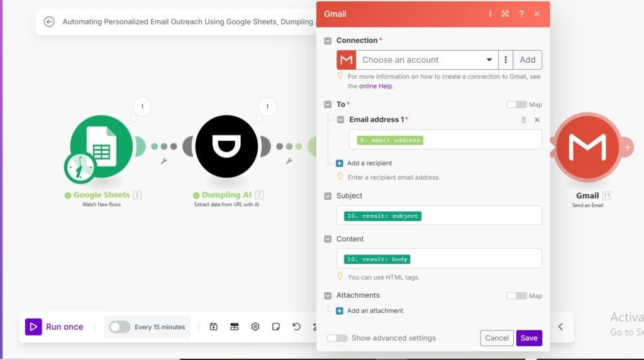The height and width of the screenshot is (360, 644).
Task: Toggle the To field checkbox
Action: (328, 105)
